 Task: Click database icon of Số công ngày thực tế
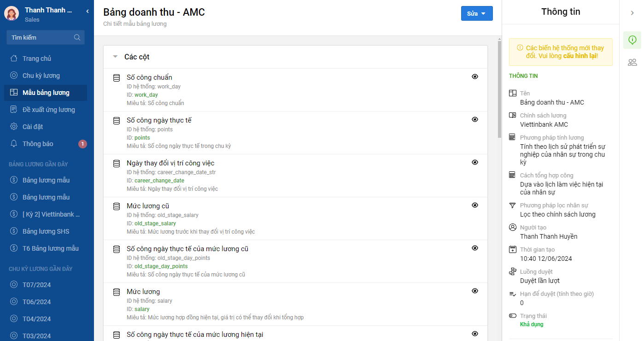pos(117,121)
